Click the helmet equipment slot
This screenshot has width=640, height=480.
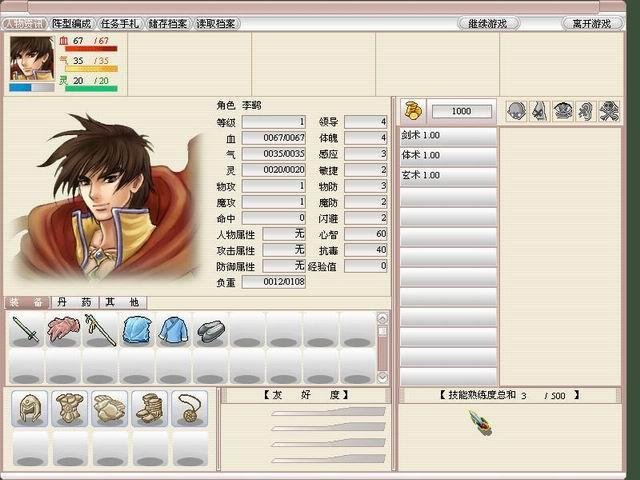tap(30, 409)
